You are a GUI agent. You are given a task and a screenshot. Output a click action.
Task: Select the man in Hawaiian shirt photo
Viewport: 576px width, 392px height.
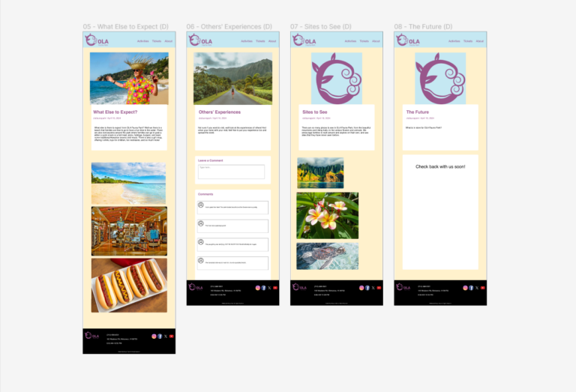(x=129, y=79)
